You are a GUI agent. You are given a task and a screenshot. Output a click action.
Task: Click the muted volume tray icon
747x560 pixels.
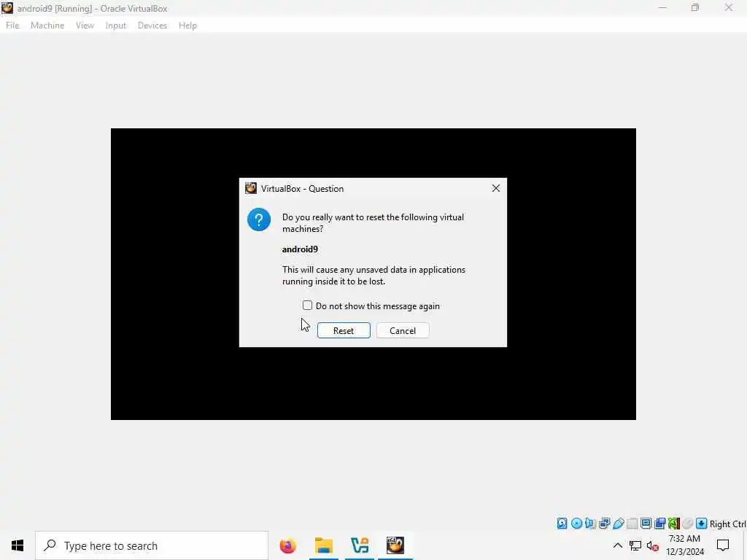(x=653, y=546)
